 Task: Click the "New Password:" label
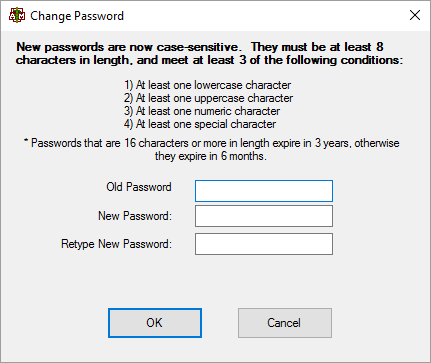(x=135, y=216)
